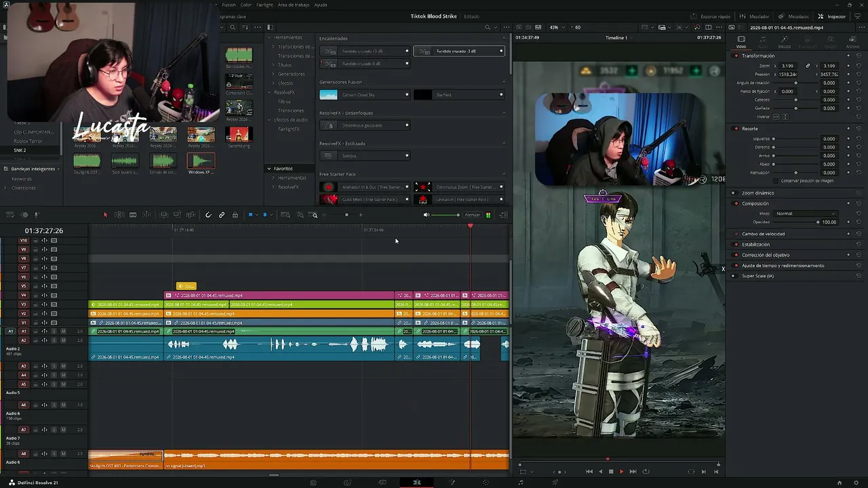Screen dimensions: 868x488
Task: Select the arrow selection mode tool
Action: pos(105,215)
